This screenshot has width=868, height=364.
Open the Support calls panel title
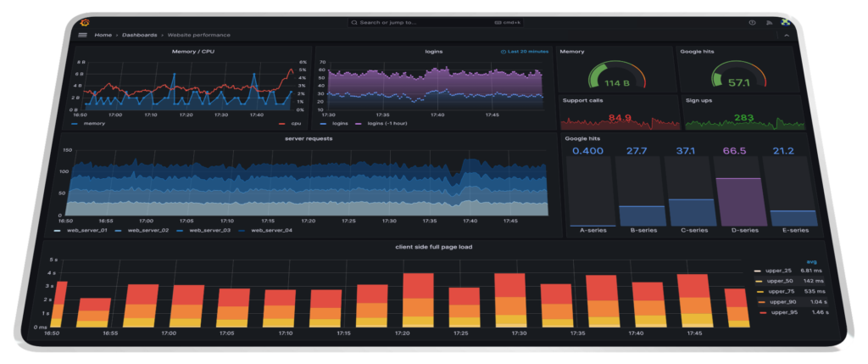point(583,101)
